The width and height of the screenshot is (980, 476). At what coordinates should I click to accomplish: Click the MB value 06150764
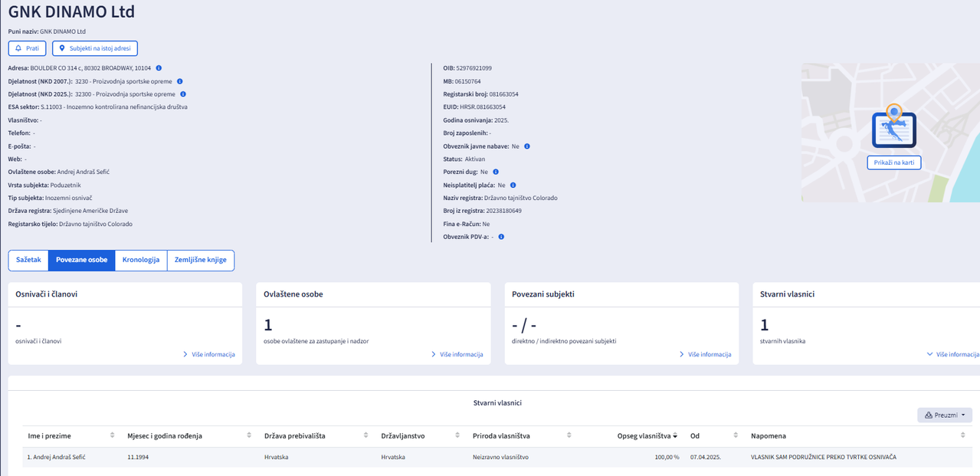(468, 81)
